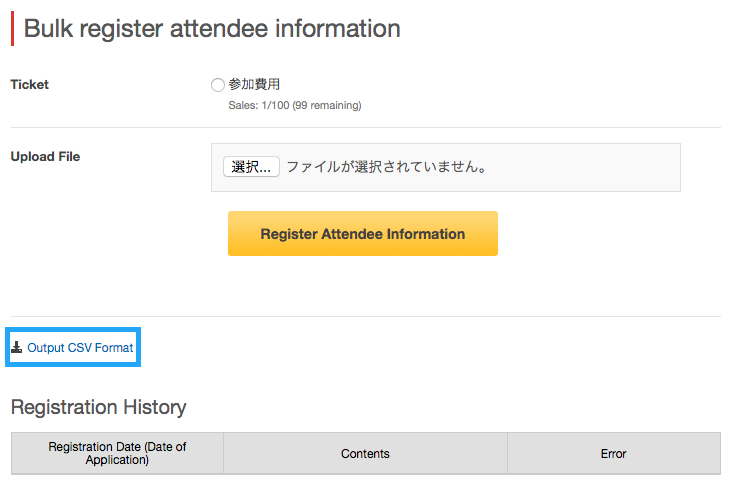Click the red bar beside the page title
The width and height of the screenshot is (730, 486).
coord(13,29)
